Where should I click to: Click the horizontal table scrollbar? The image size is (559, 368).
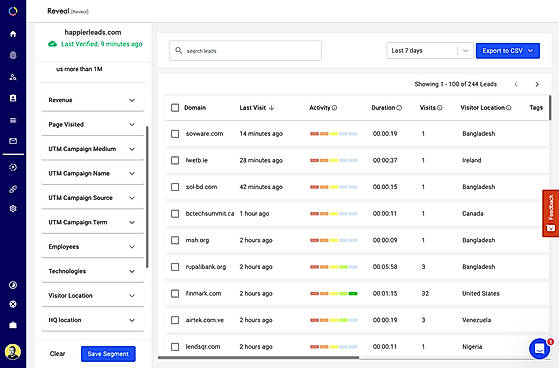click(x=258, y=357)
